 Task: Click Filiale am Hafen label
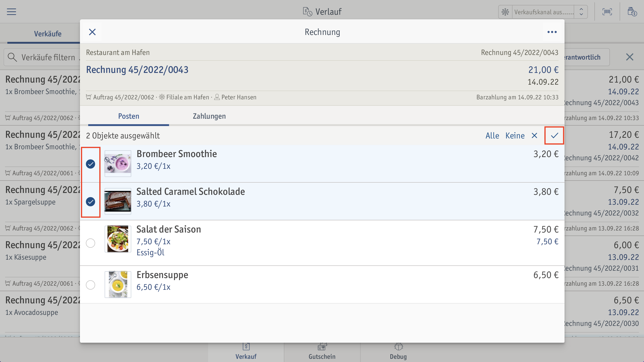pyautogui.click(x=187, y=97)
